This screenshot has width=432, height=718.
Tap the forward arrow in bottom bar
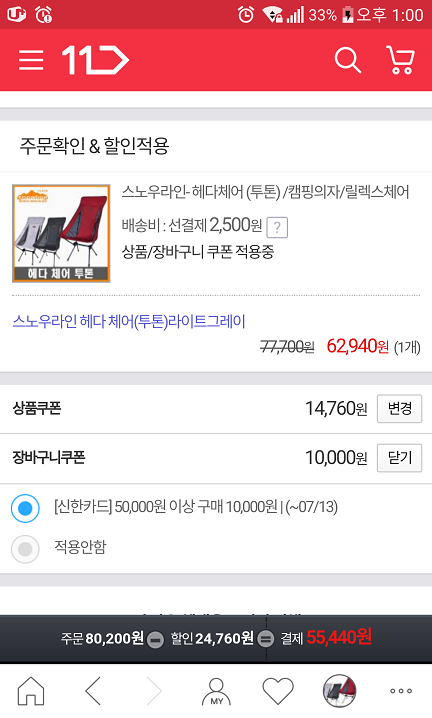[x=154, y=691]
